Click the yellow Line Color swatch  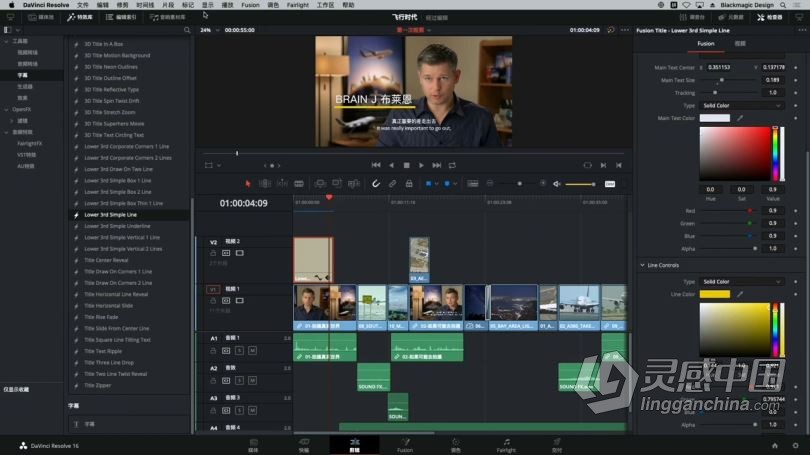[714, 294]
